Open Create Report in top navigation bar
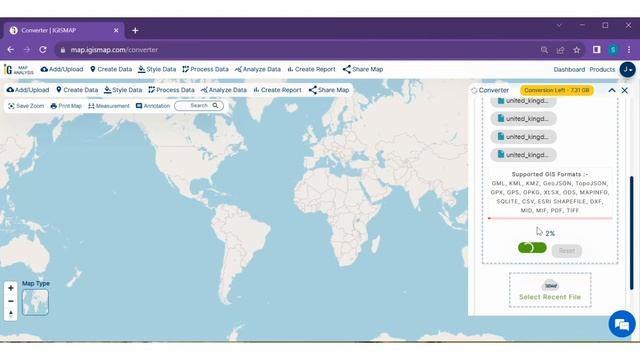640x360 pixels. (311, 69)
